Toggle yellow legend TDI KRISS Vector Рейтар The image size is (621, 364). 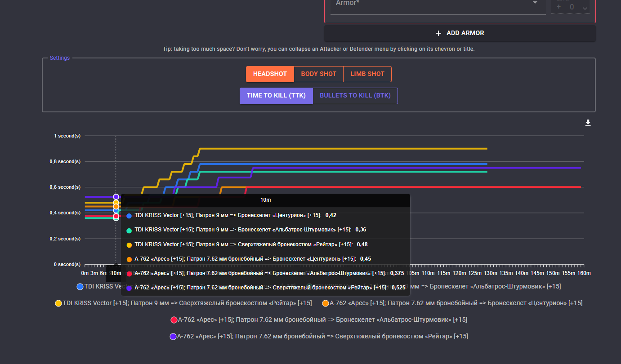183,303
